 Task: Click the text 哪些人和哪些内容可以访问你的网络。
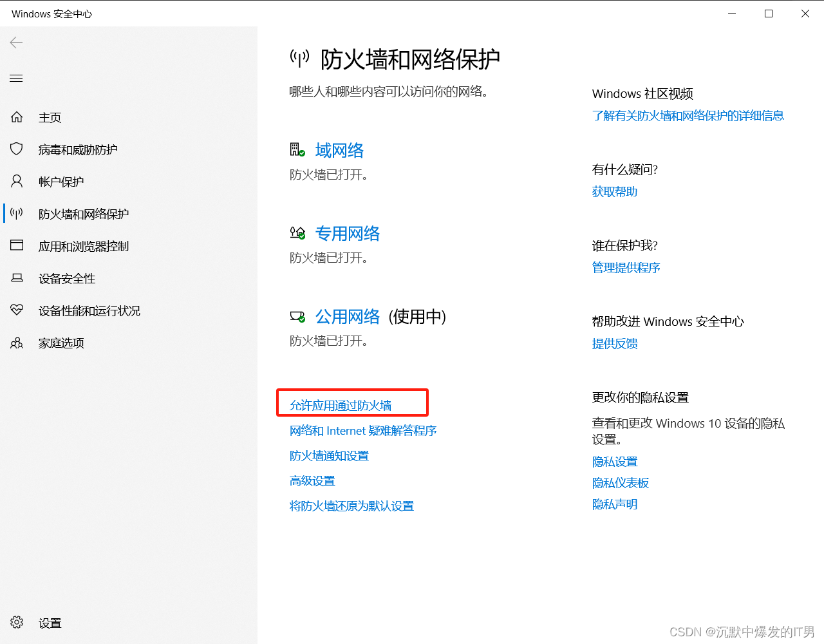[x=389, y=91]
